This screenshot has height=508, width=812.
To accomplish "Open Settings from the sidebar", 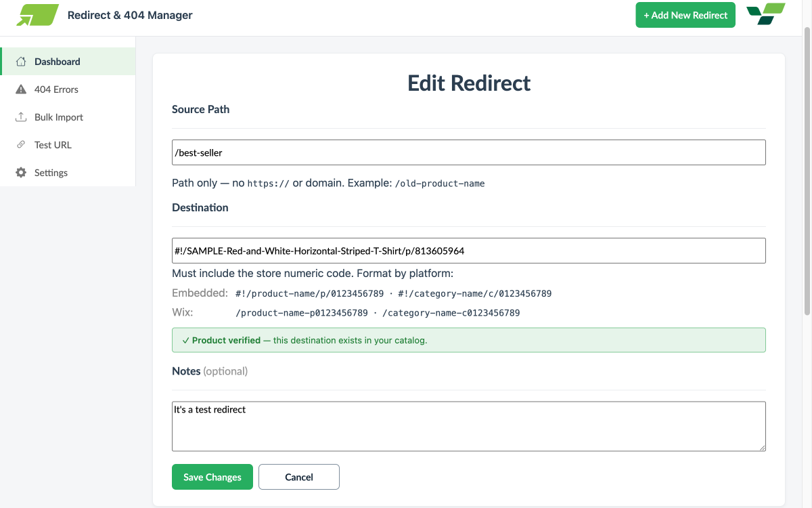I will (68, 173).
